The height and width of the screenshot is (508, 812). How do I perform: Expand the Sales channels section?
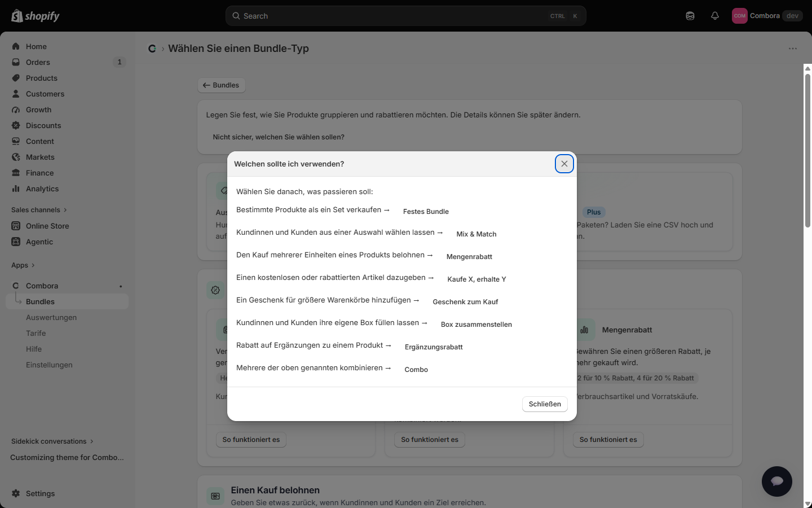[39, 210]
